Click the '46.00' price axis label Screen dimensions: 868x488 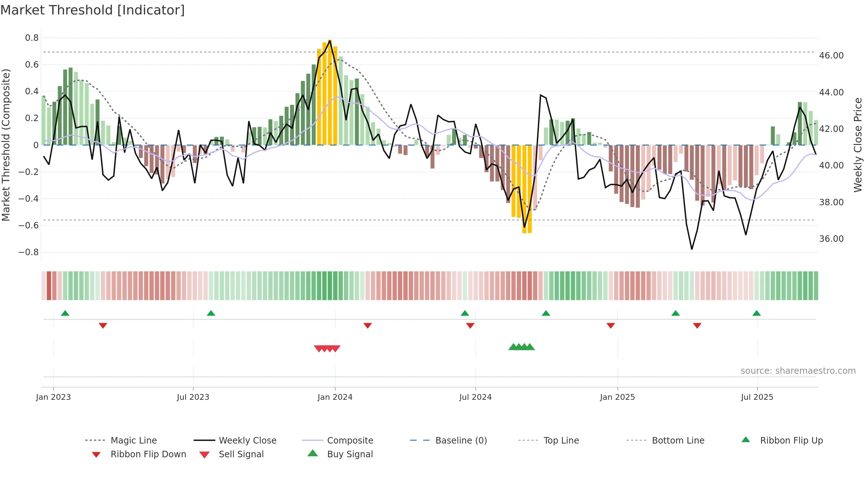(x=831, y=56)
